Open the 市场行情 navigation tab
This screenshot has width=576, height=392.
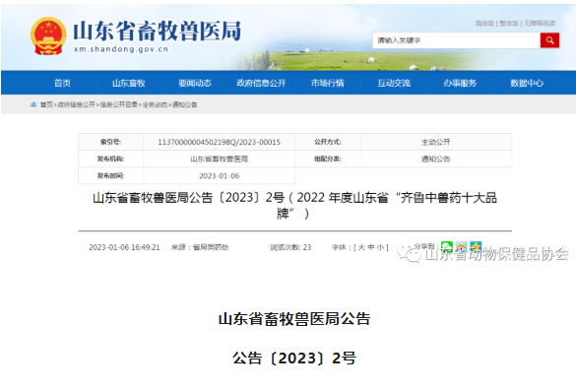point(328,83)
